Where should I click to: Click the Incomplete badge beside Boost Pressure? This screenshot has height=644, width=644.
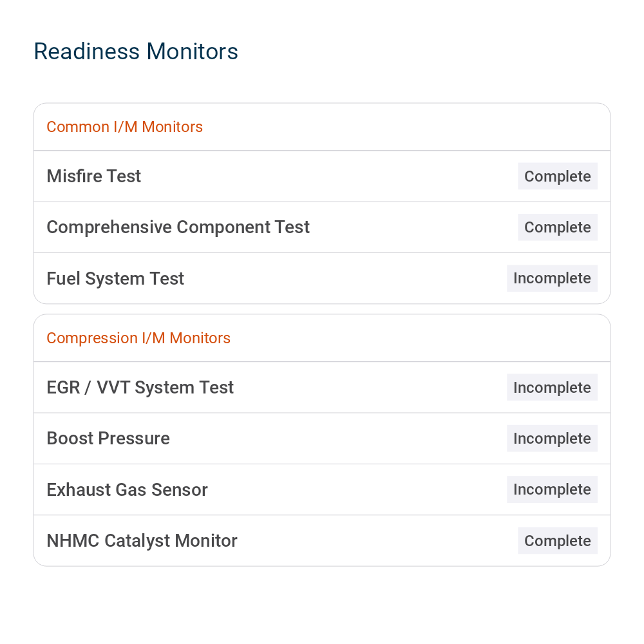[x=552, y=438]
